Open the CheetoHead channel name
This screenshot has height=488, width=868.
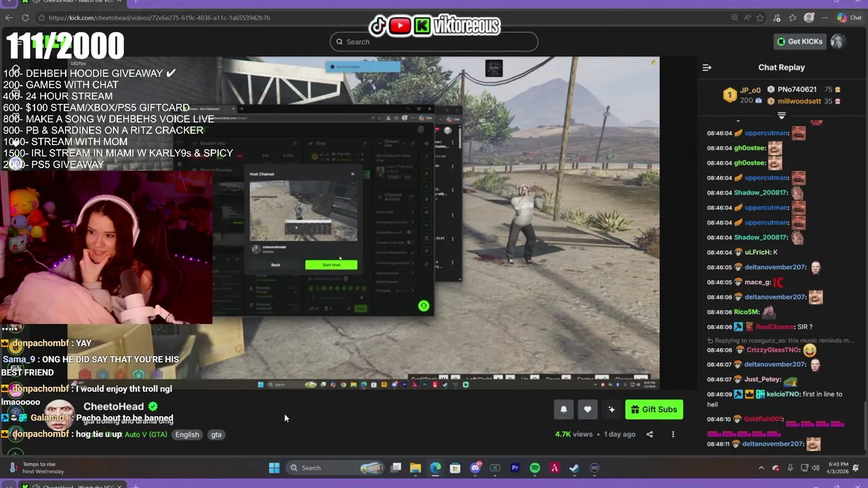[114, 407]
